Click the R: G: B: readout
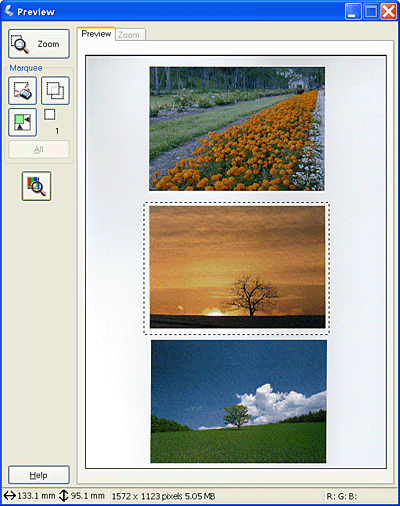 [342, 496]
